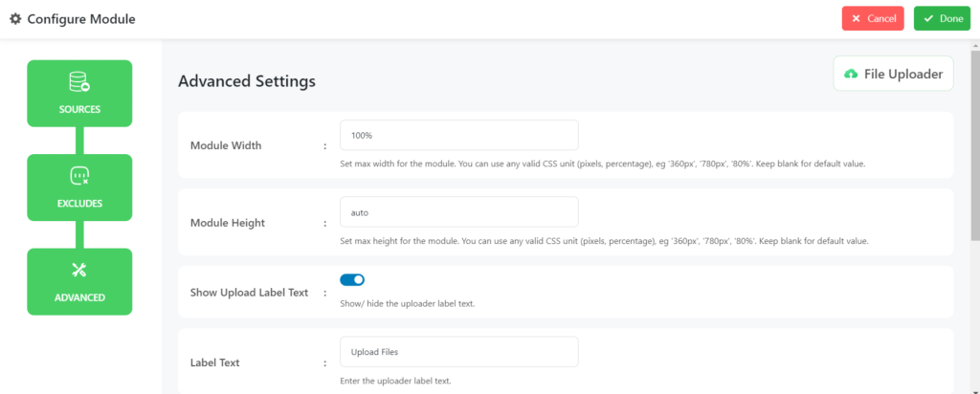Open the SOURCES step tab
This screenshot has width=980, height=394.
pos(79,94)
